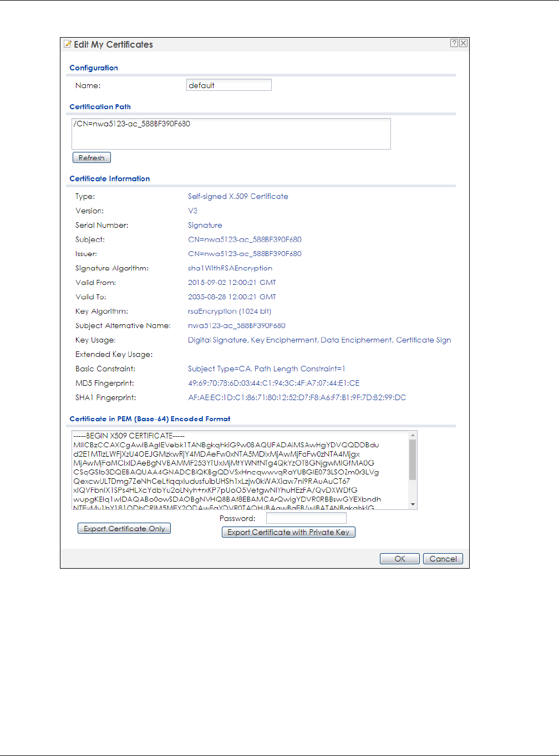Click the Refresh button

tap(92, 157)
